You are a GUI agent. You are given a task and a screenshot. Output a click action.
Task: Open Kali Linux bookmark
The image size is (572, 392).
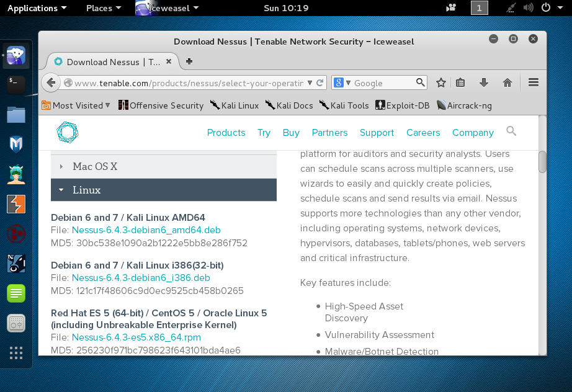235,105
